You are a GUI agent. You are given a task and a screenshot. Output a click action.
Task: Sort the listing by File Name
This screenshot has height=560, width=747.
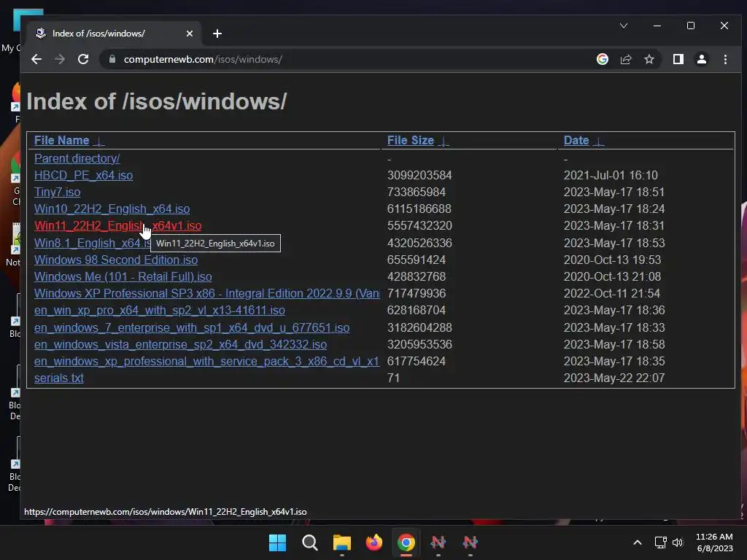point(62,141)
